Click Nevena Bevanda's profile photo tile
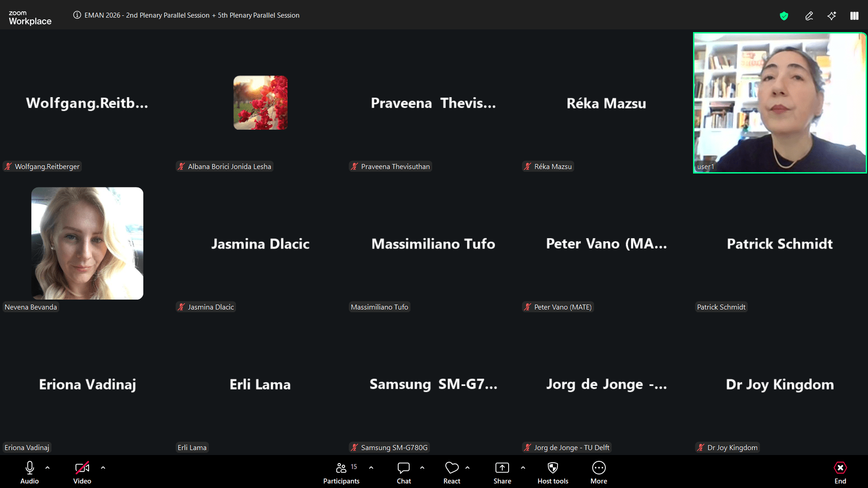The height and width of the screenshot is (488, 868). (x=87, y=244)
